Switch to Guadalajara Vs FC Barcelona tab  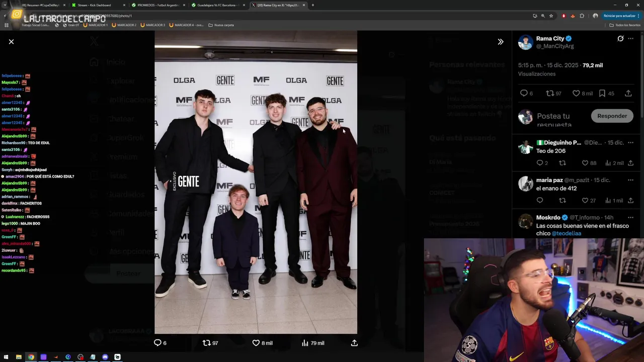pyautogui.click(x=218, y=5)
